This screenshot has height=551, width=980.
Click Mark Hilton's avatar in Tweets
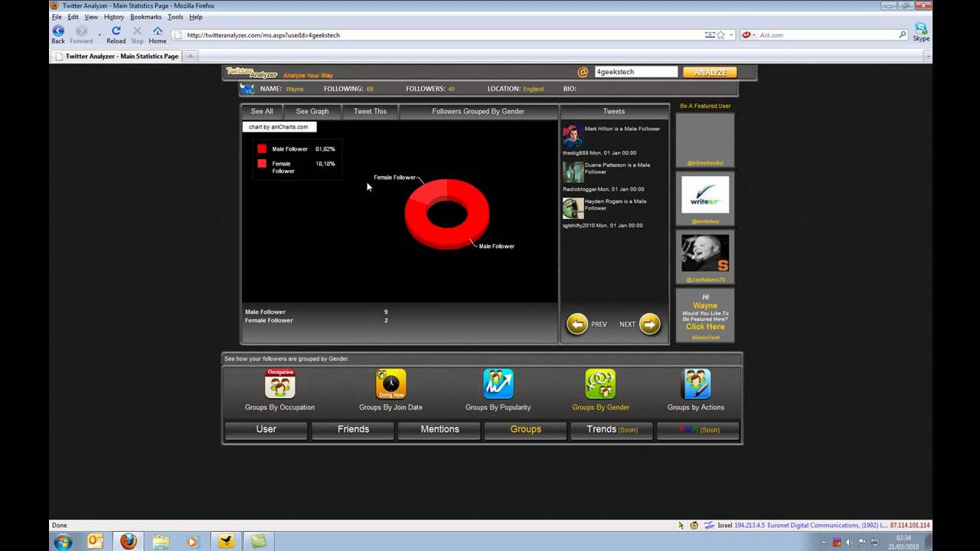573,136
